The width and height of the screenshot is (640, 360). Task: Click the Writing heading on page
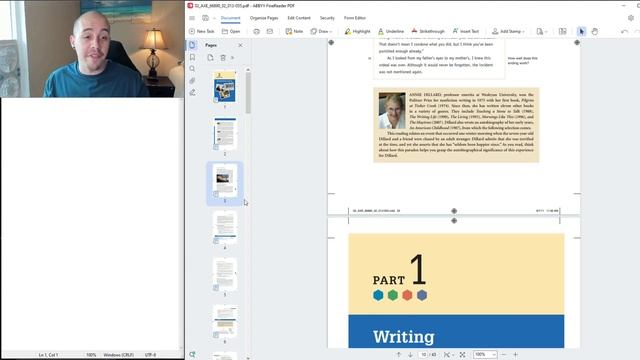coord(404,337)
